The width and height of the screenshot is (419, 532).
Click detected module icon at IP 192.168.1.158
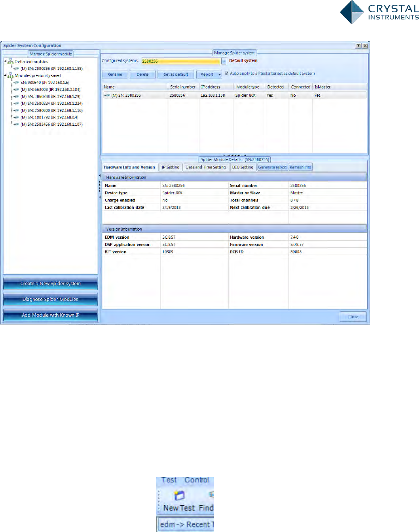point(16,69)
